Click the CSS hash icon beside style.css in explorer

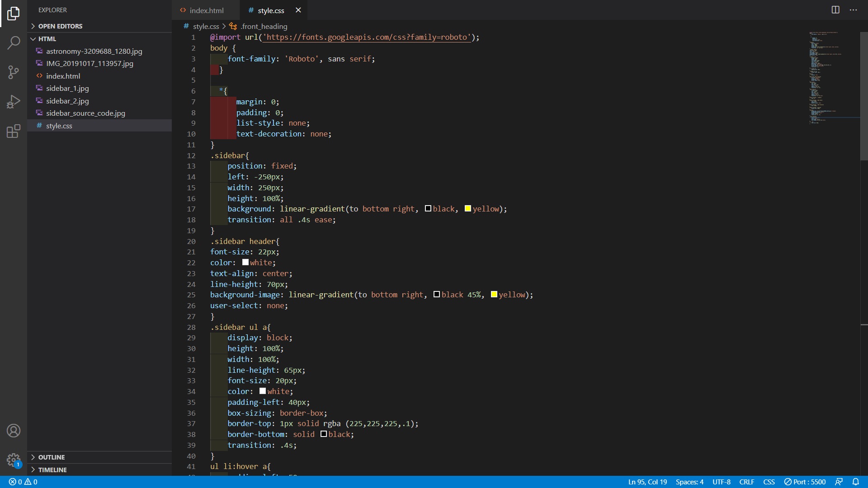(39, 126)
